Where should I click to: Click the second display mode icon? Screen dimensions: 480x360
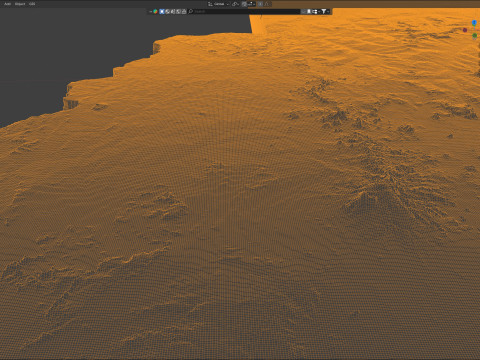tap(167, 12)
